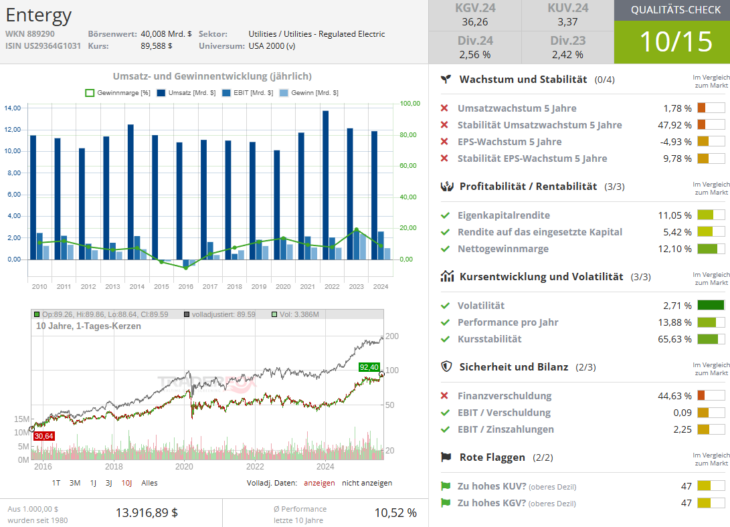Click the Umsatzwachstum 5 Jahre label

click(517, 108)
